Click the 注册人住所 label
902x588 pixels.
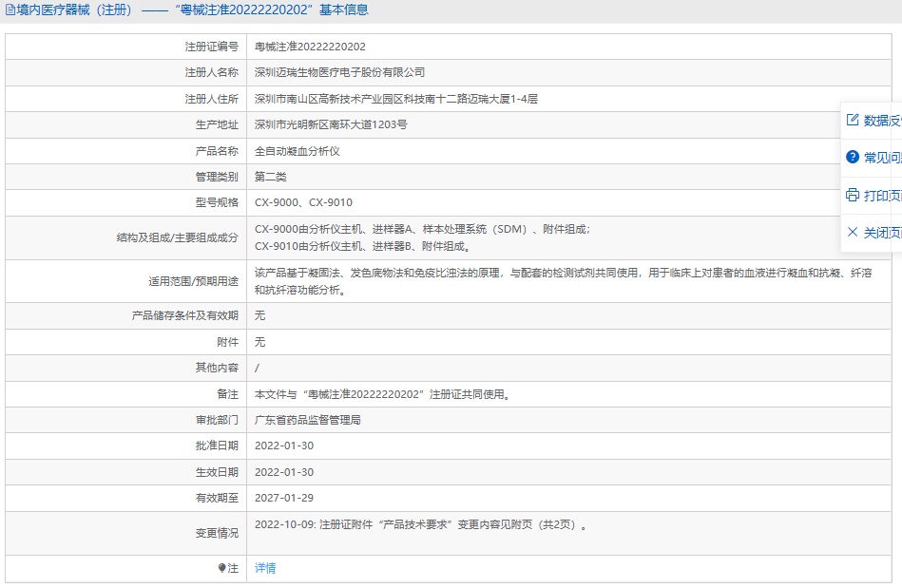tap(211, 99)
